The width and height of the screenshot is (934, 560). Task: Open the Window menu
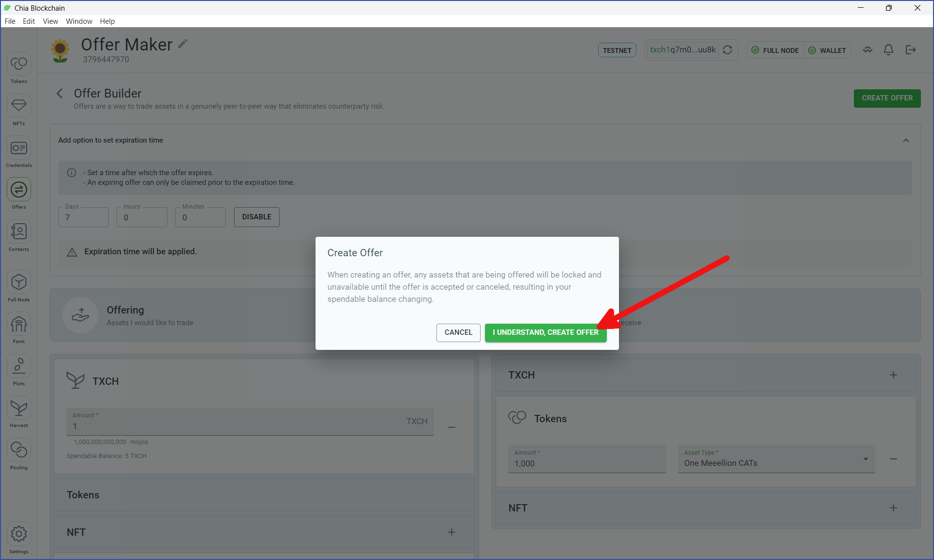(x=79, y=21)
